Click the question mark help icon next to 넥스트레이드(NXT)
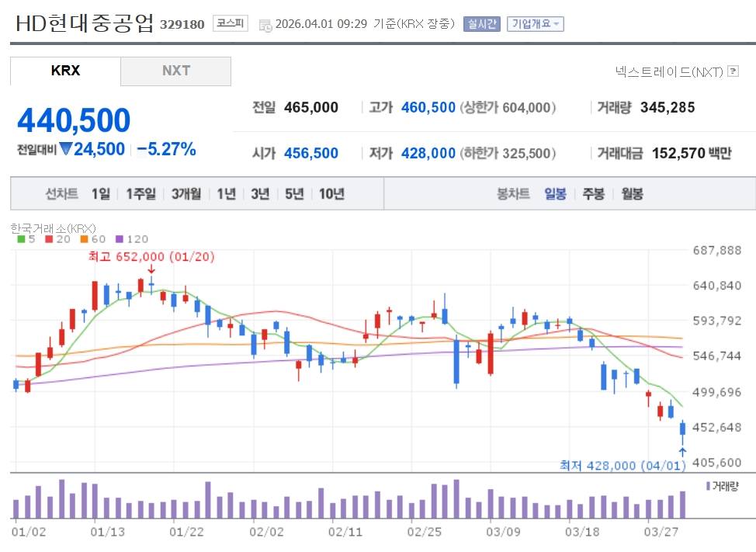Image resolution: width=756 pixels, height=552 pixels. coord(733,71)
